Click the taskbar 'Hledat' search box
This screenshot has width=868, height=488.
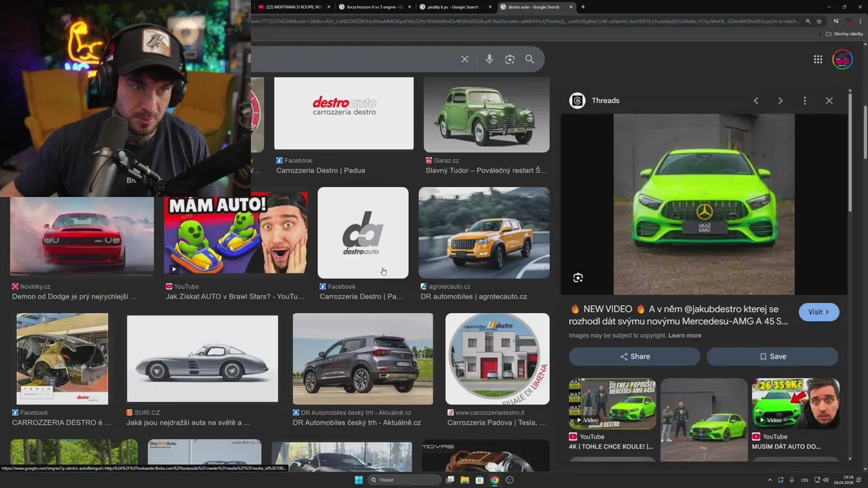click(x=405, y=480)
